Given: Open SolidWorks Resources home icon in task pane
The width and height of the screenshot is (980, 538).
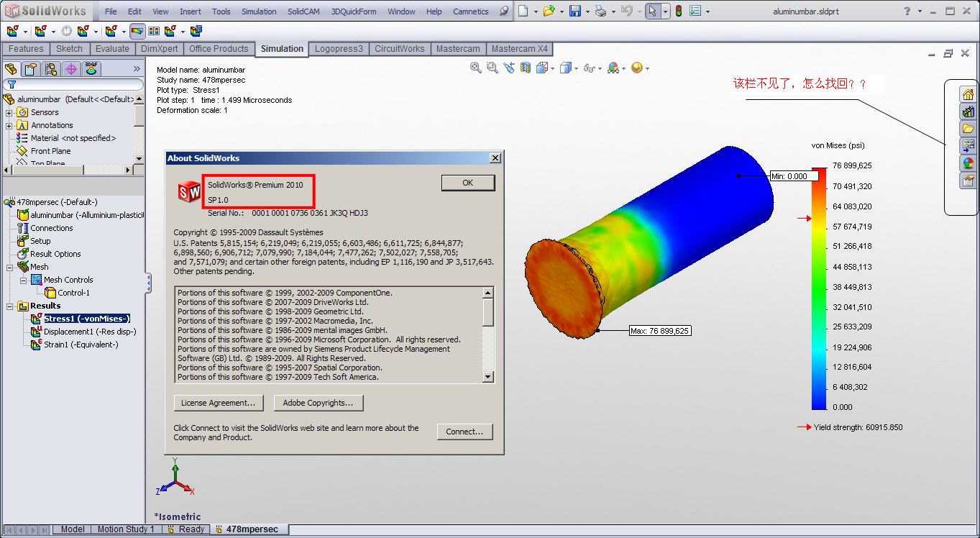Looking at the screenshot, I should [968, 94].
